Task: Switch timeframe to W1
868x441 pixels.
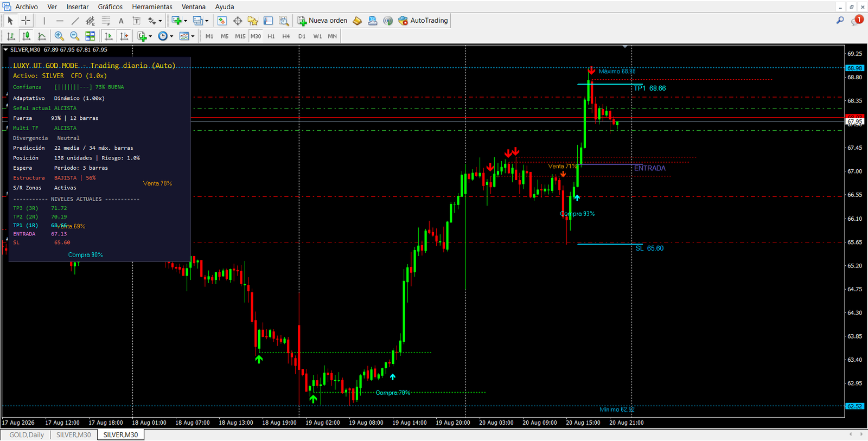Action: pyautogui.click(x=317, y=36)
